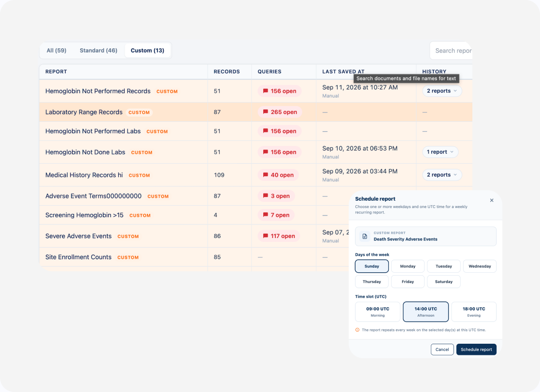Click Sep 10, 2026 at 06:53 PM timestamp

pos(360,148)
